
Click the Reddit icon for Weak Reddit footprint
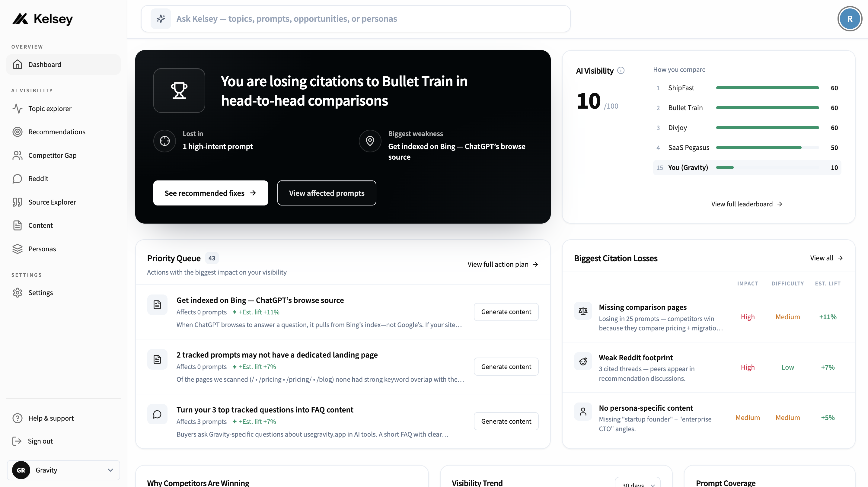(583, 361)
